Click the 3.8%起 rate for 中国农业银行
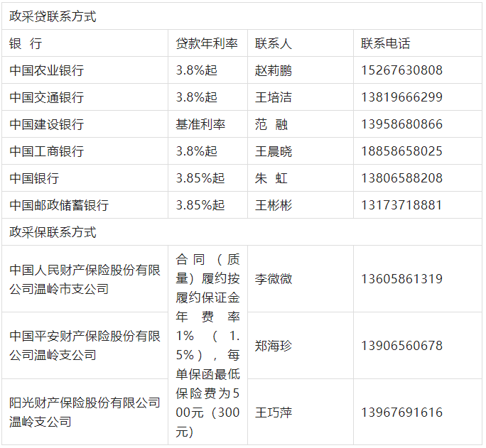 coord(197,70)
